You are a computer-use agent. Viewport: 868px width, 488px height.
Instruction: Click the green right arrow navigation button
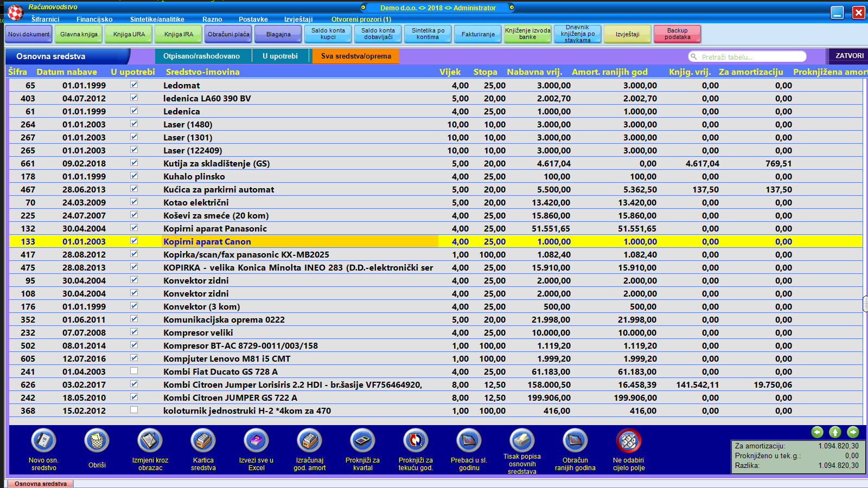[x=853, y=432]
